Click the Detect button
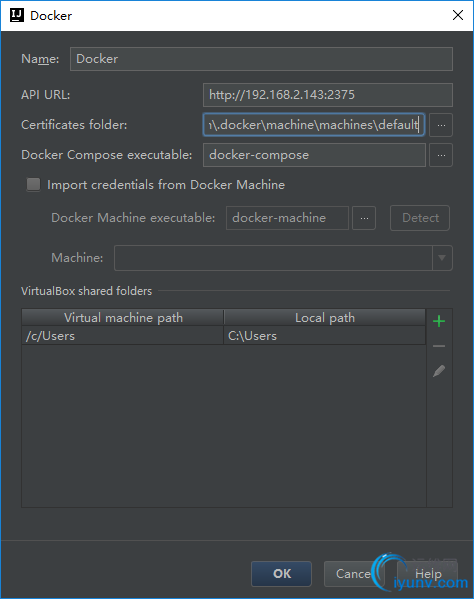 click(x=420, y=218)
